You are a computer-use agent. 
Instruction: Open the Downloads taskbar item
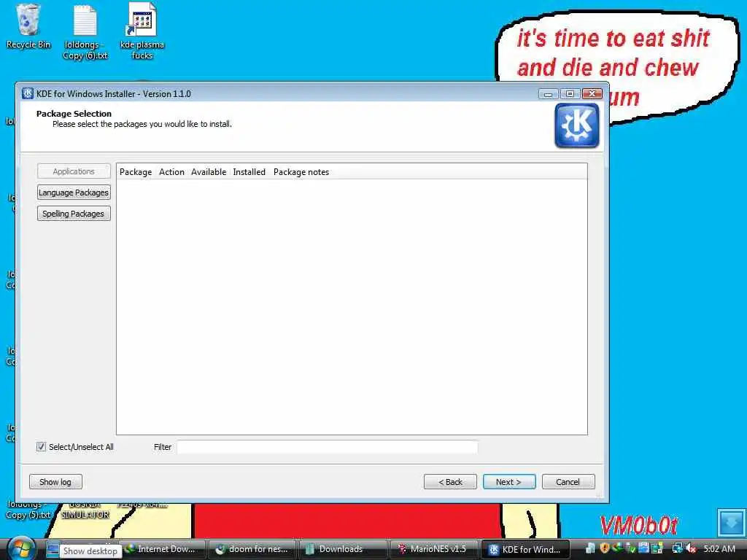click(343, 549)
